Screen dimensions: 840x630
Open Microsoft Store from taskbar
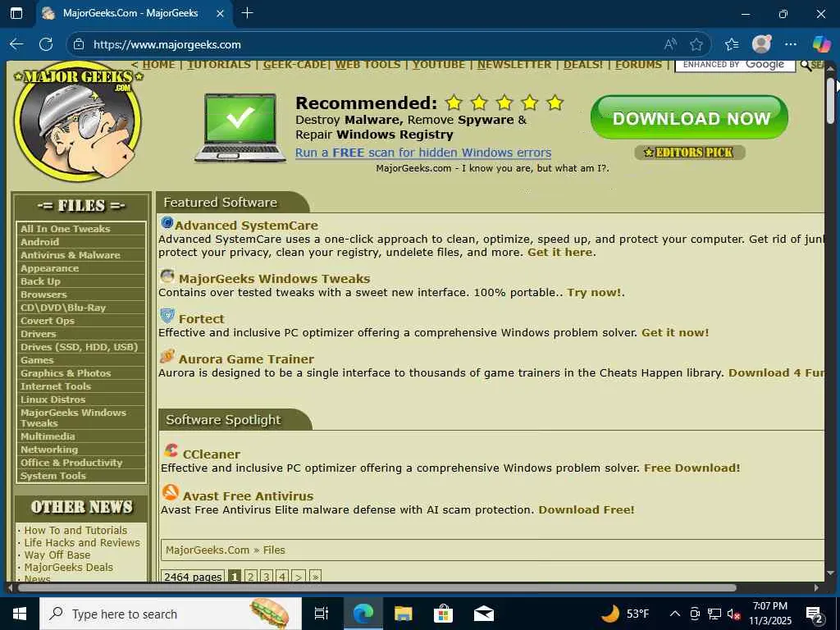click(x=443, y=614)
